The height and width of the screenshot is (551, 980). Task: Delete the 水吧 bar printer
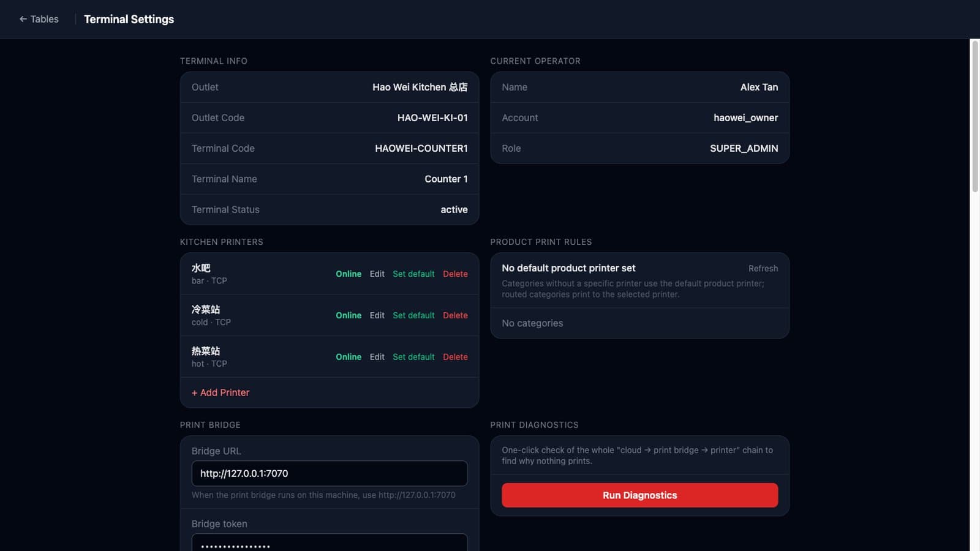(455, 274)
